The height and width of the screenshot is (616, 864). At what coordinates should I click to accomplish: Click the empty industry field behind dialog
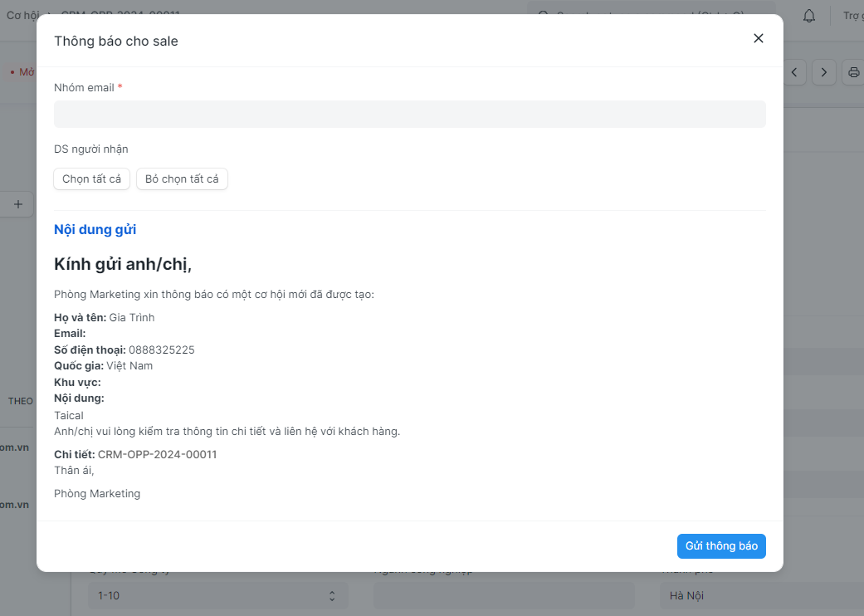(503, 595)
